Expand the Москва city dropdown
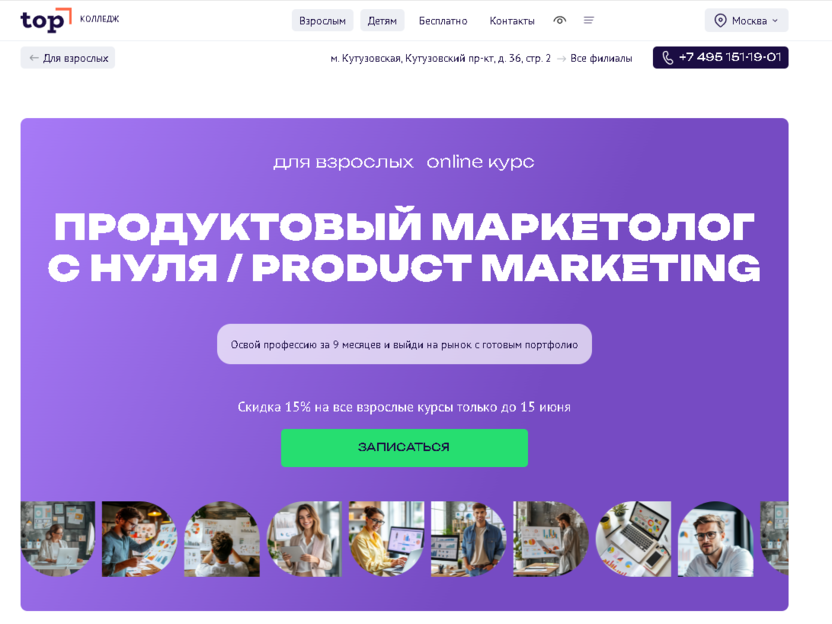 (x=746, y=21)
